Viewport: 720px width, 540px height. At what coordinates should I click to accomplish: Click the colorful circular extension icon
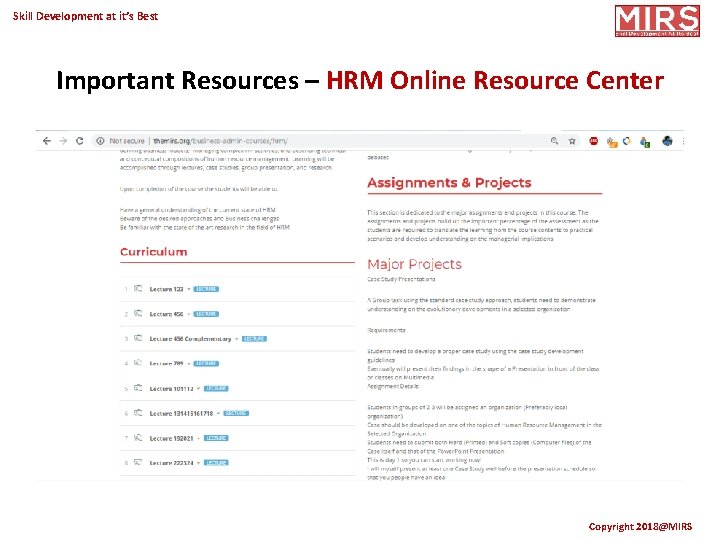point(627,141)
